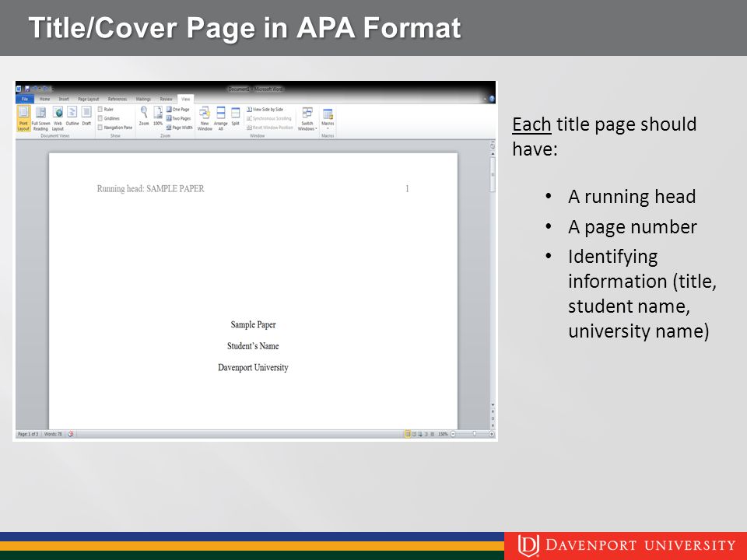Select Draft view button in status bar

tap(432, 434)
